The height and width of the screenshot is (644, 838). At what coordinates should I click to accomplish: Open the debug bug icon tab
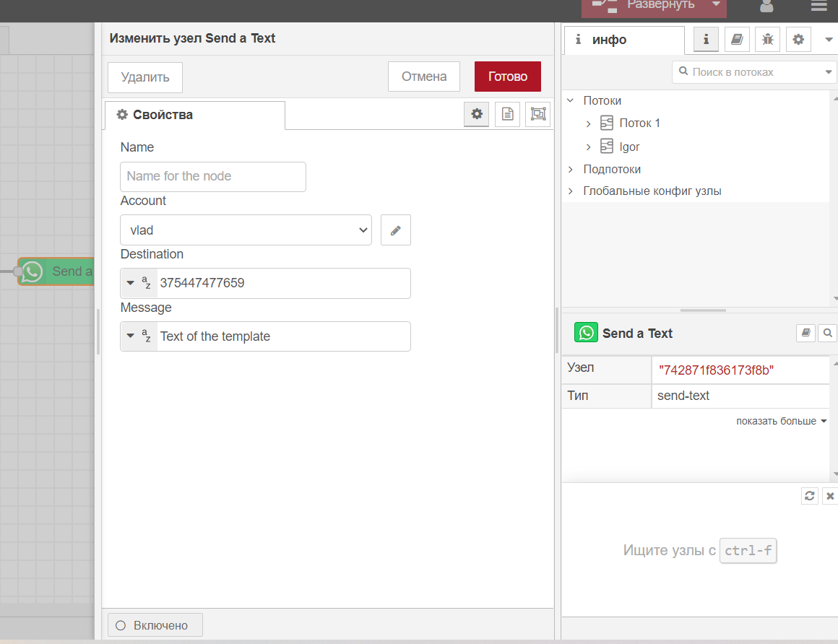click(x=767, y=40)
